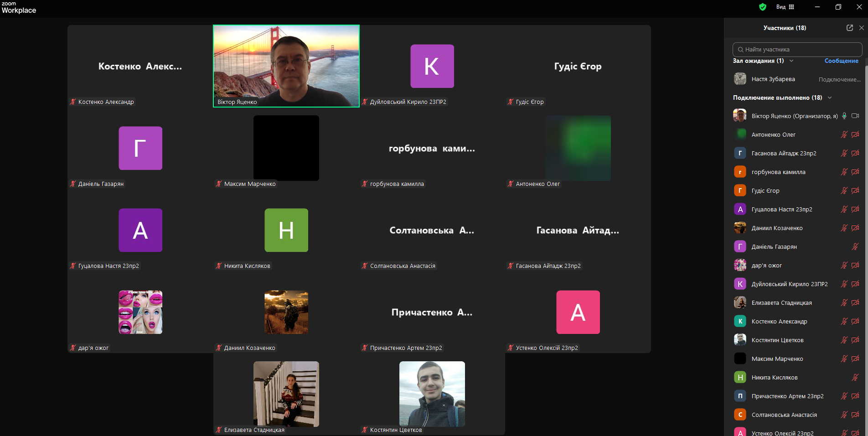This screenshot has width=868, height=436.
Task: Click the purple К avatar for Дуйловський Кирило
Action: tap(432, 66)
